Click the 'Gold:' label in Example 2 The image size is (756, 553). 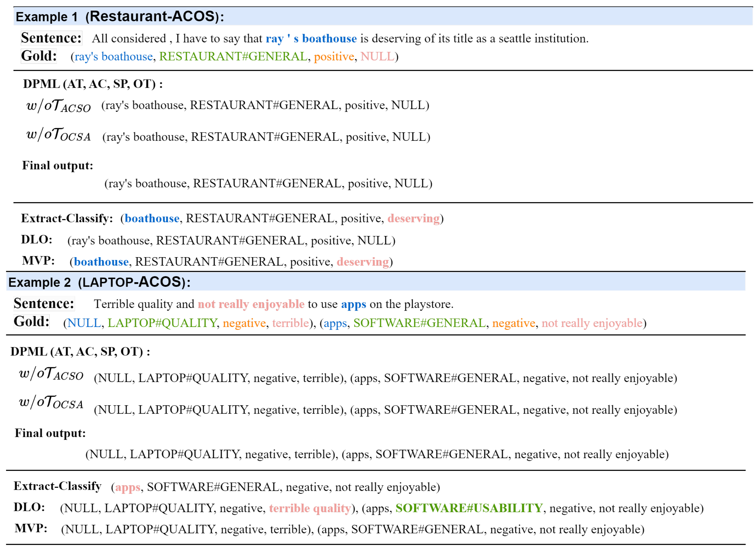click(x=31, y=321)
